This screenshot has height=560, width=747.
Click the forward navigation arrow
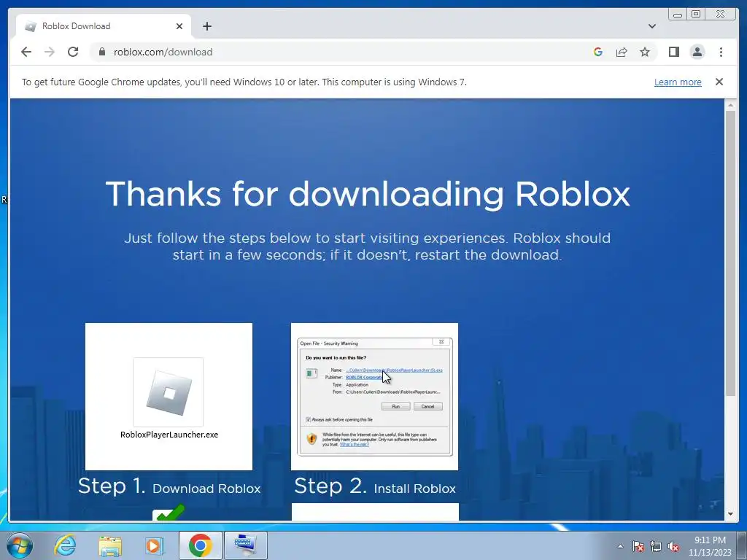tap(50, 52)
